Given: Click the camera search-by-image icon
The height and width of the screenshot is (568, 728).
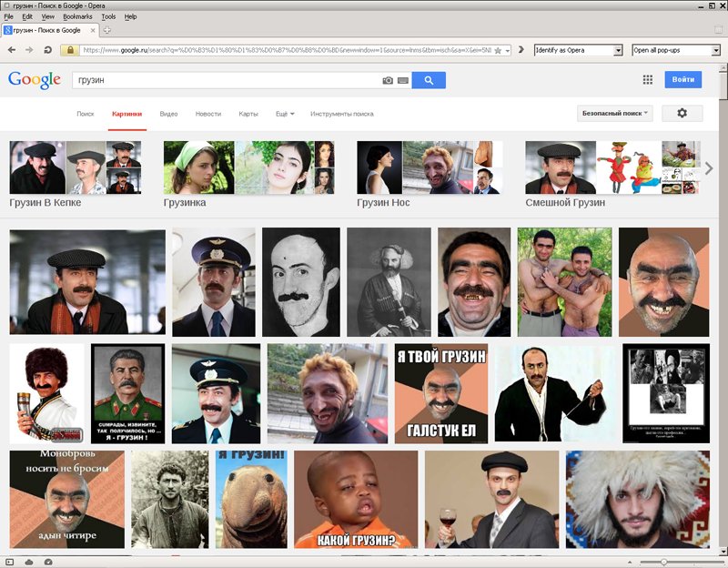Looking at the screenshot, I should [388, 80].
